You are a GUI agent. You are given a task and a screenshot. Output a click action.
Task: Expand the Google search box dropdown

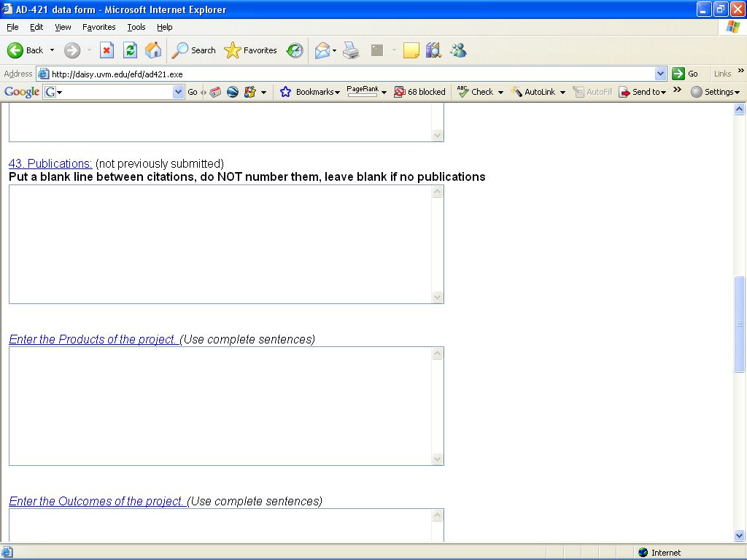pos(179,92)
